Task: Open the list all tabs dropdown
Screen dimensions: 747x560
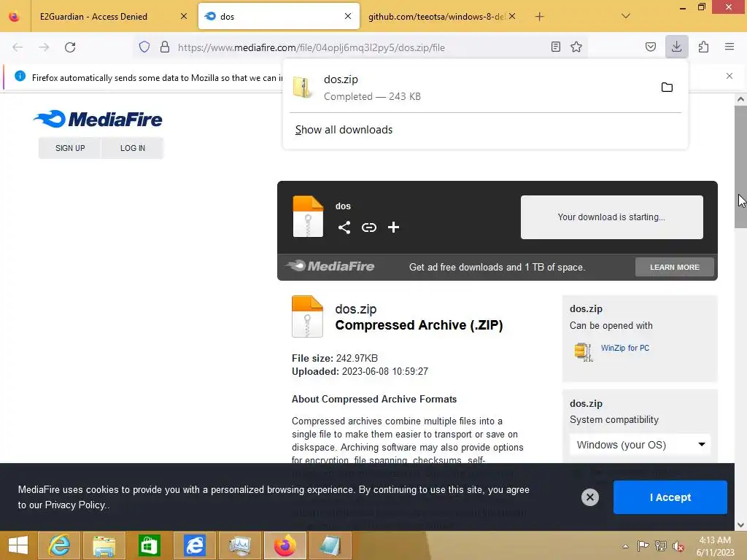Action: 626,16
